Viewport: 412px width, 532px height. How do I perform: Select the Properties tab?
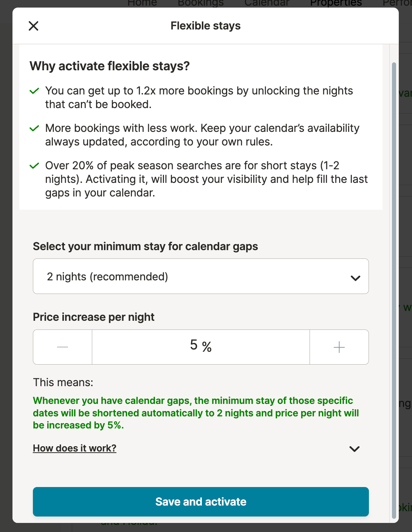click(x=336, y=3)
